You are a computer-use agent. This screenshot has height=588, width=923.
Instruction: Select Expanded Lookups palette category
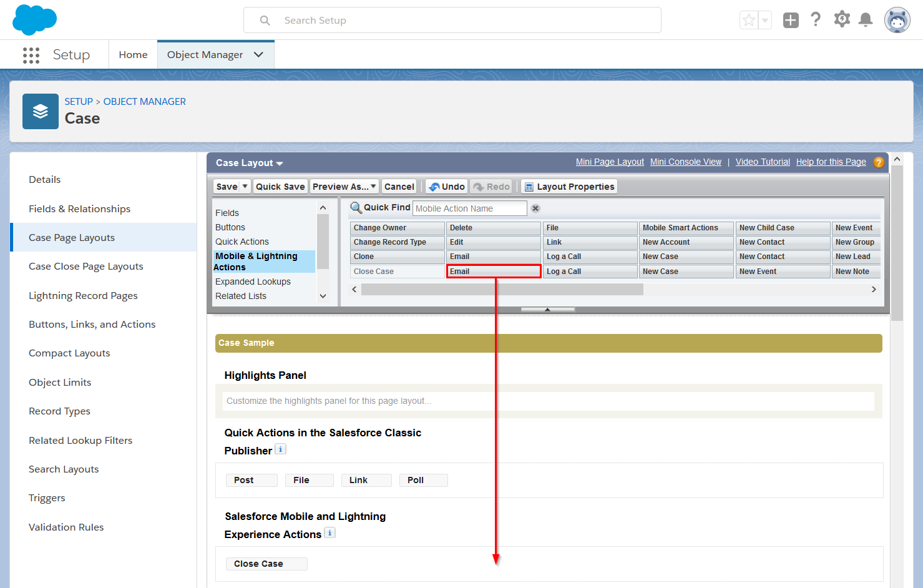tap(253, 282)
